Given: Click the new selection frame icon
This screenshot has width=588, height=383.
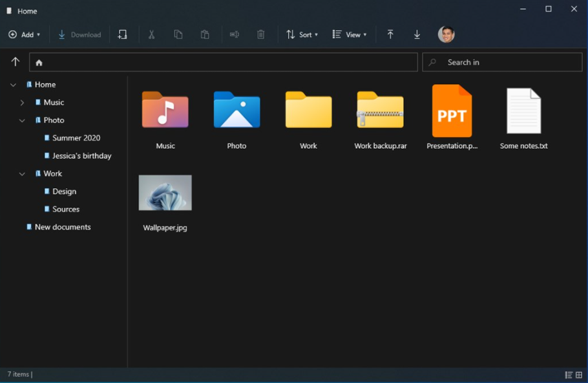Looking at the screenshot, I should pyautogui.click(x=122, y=34).
